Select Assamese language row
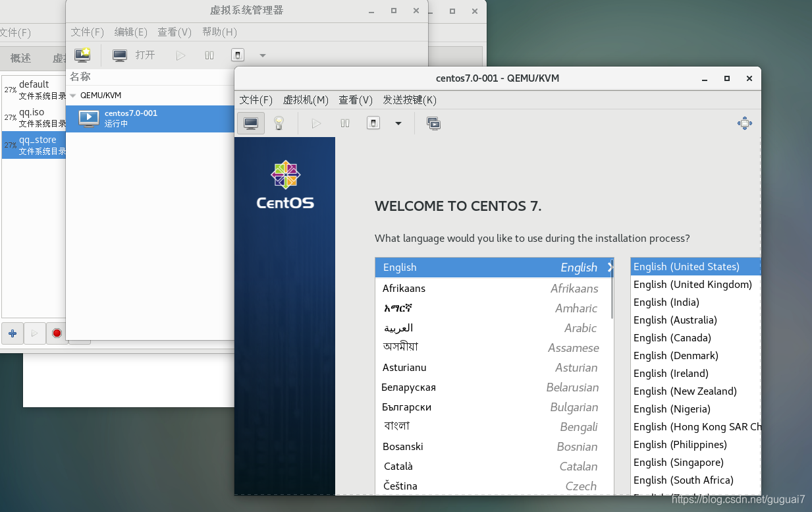The height and width of the screenshot is (512, 812). [x=494, y=348]
